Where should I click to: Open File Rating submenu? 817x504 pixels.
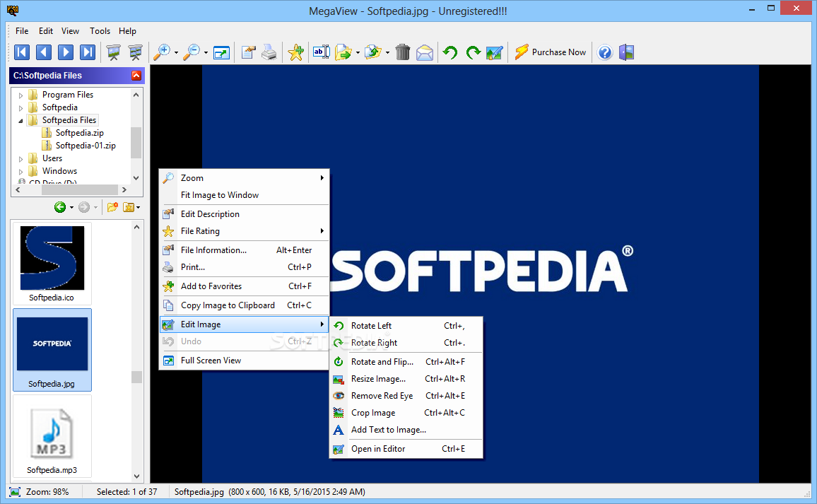coord(244,231)
